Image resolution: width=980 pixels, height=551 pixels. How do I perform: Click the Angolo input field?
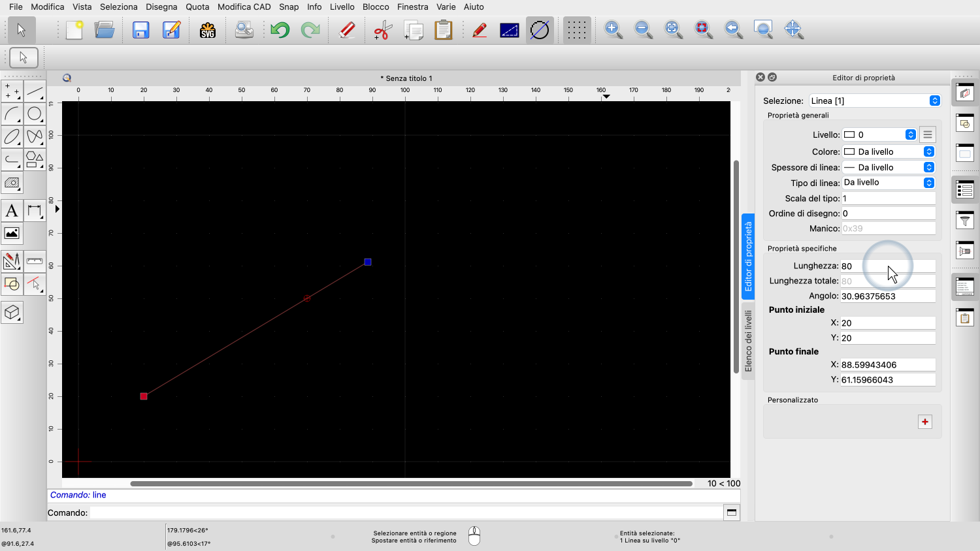887,296
